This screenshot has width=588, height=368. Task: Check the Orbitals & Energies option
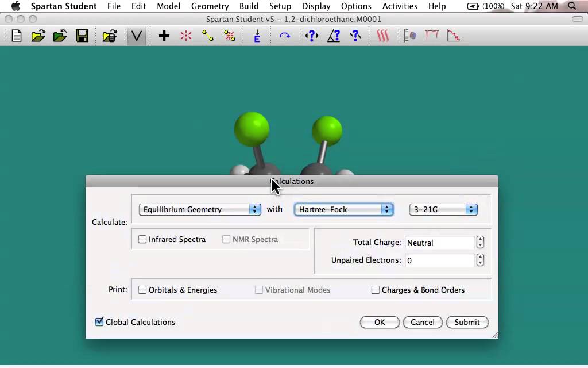click(x=142, y=290)
